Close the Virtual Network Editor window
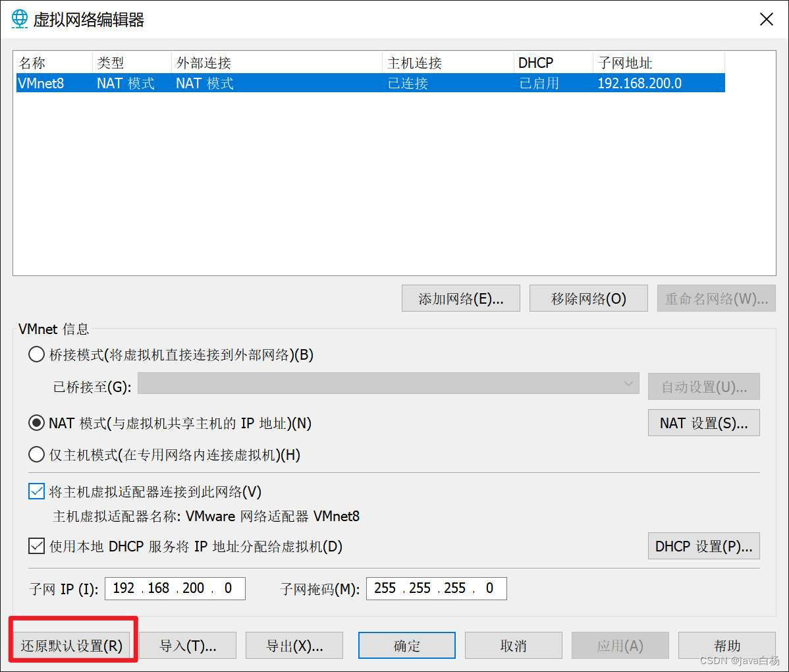This screenshot has height=672, width=789. pyautogui.click(x=766, y=20)
